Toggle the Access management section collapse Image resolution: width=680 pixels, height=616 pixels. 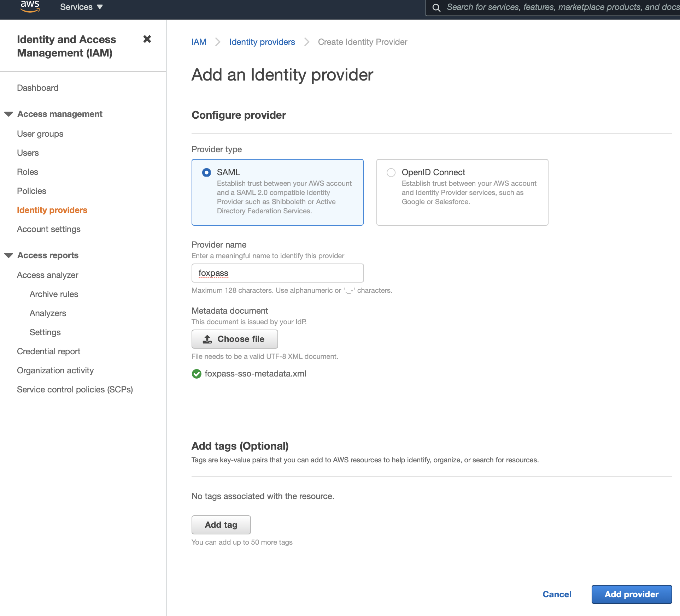pyautogui.click(x=8, y=114)
